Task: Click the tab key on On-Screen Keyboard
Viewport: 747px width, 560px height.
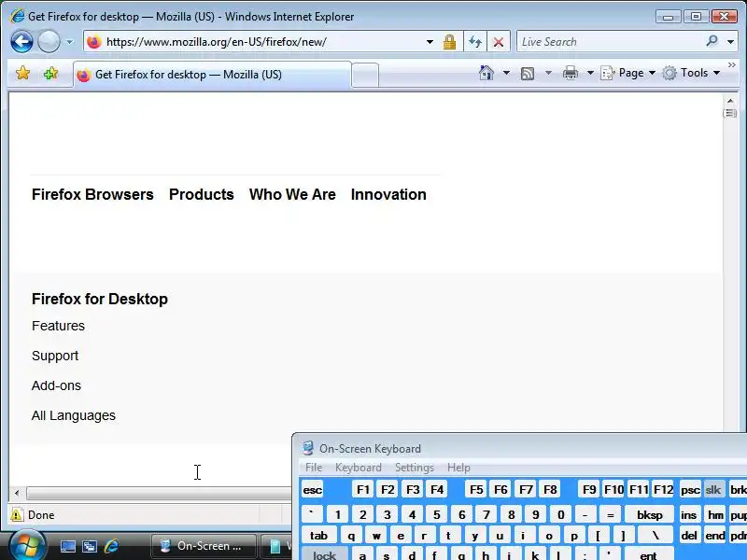Action: click(x=318, y=536)
